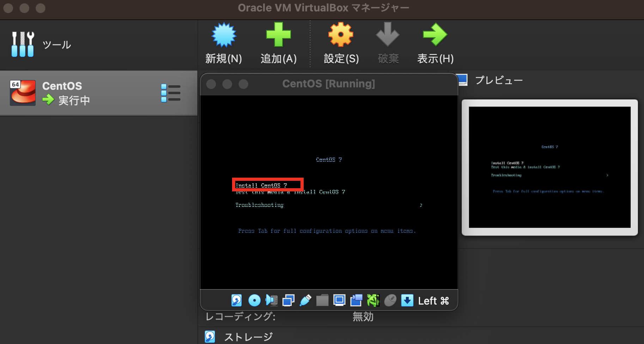Click the host key down-arrow icon
The image size is (644, 344).
407,300
